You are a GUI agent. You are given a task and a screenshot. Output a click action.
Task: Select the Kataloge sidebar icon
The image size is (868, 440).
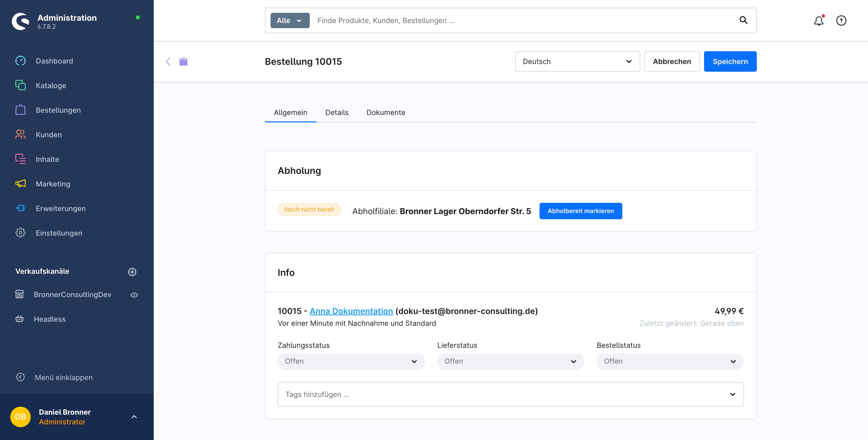[20, 85]
